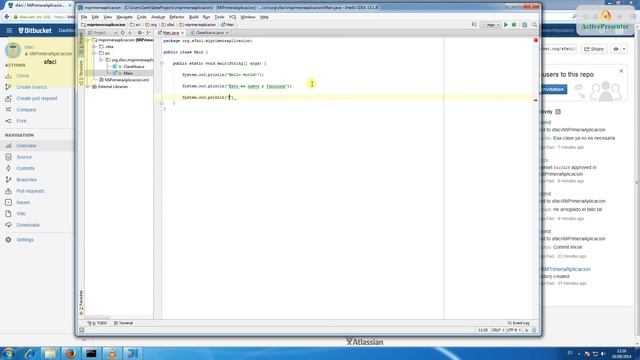Expand External Libraries node
Image resolution: width=640 pixels, height=360 pixels.
pyautogui.click(x=88, y=87)
